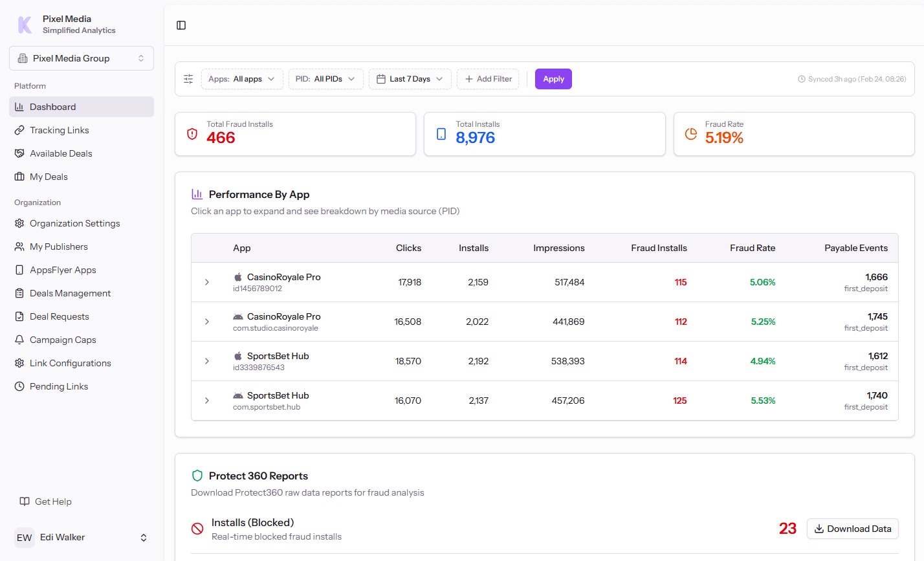The height and width of the screenshot is (561, 924).
Task: Click the filter settings icon beside Apps dropdown
Action: pyautogui.click(x=188, y=78)
